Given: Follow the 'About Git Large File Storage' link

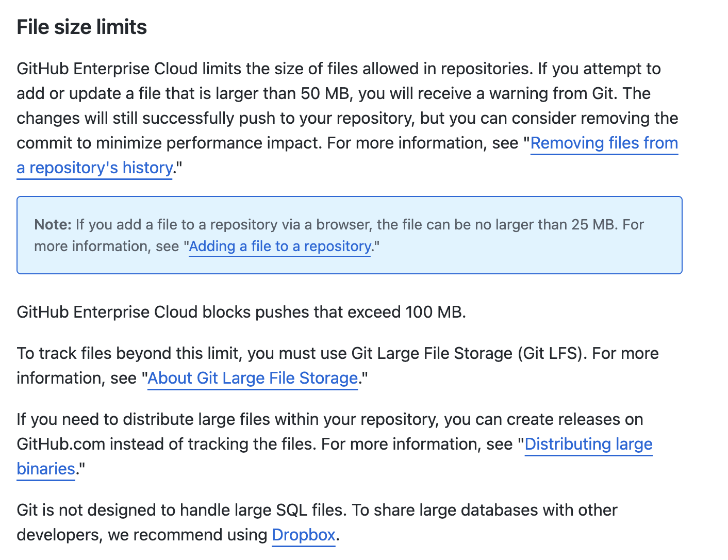Looking at the screenshot, I should coord(253,378).
